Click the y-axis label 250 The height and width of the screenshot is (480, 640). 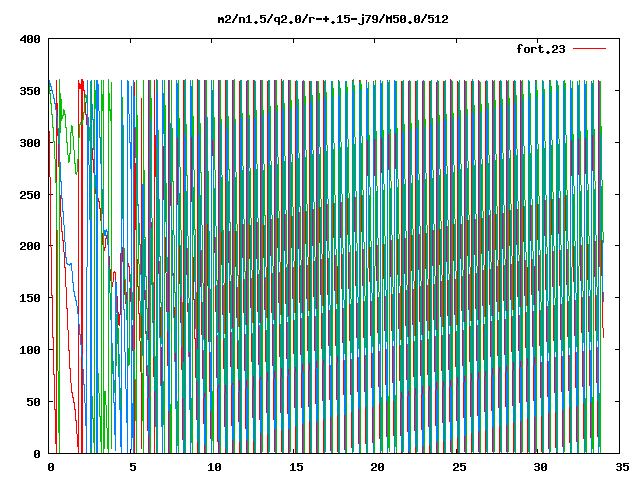pyautogui.click(x=30, y=195)
